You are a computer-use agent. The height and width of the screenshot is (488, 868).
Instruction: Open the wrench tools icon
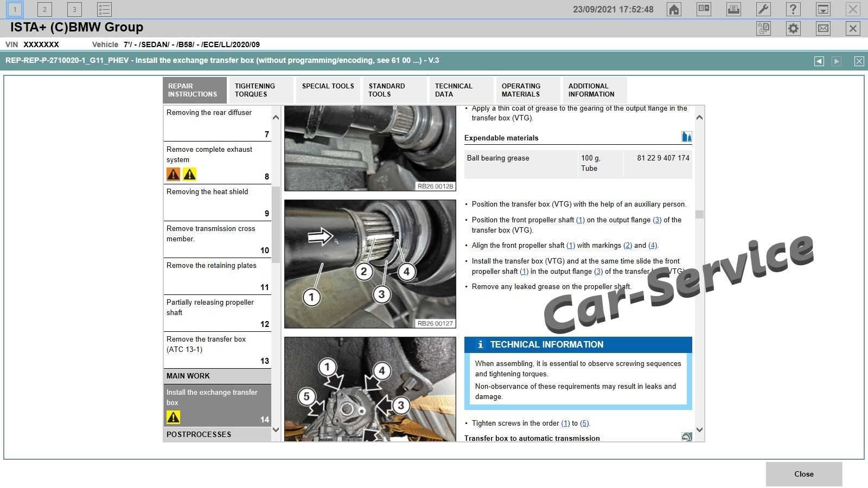763,9
